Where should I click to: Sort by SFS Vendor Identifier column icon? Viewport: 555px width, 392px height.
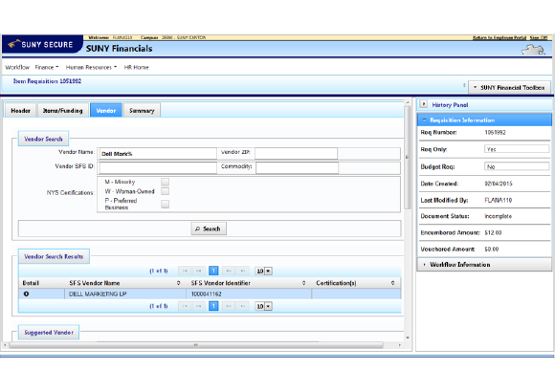(x=303, y=283)
